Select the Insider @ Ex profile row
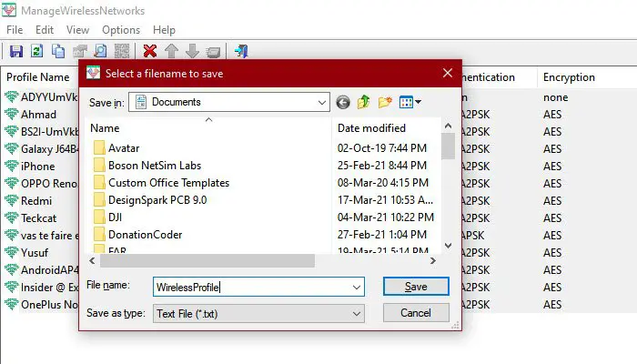Viewport: 637px width, 364px height. tap(49, 288)
